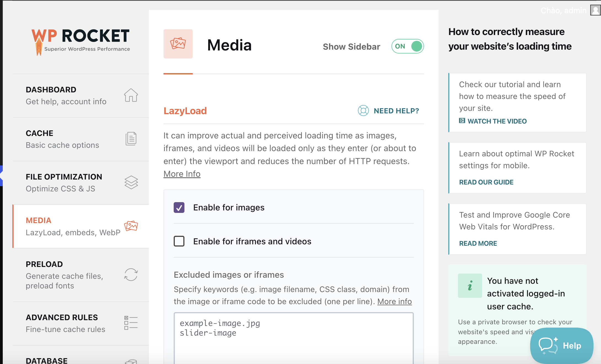Screen dimensions: 601x364
Task: Click Read More link
Action: click(478, 243)
